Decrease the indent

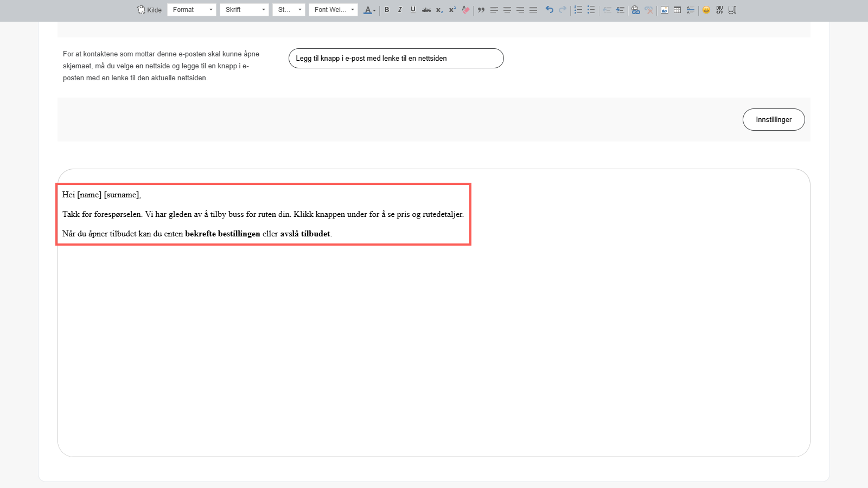click(607, 10)
